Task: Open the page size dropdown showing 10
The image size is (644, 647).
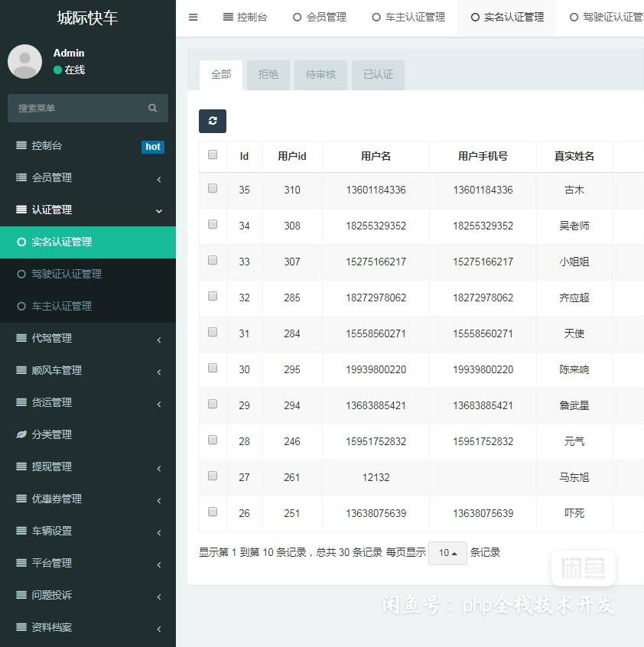Action: coord(447,553)
